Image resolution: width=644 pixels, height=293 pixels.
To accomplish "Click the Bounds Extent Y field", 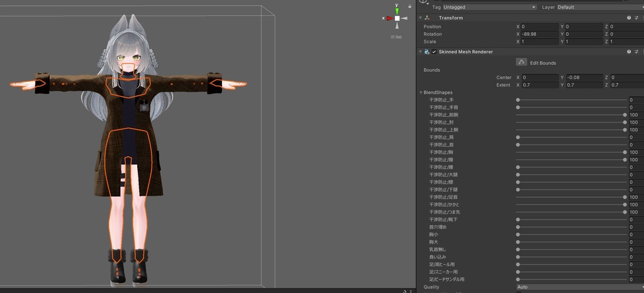I will point(584,85).
